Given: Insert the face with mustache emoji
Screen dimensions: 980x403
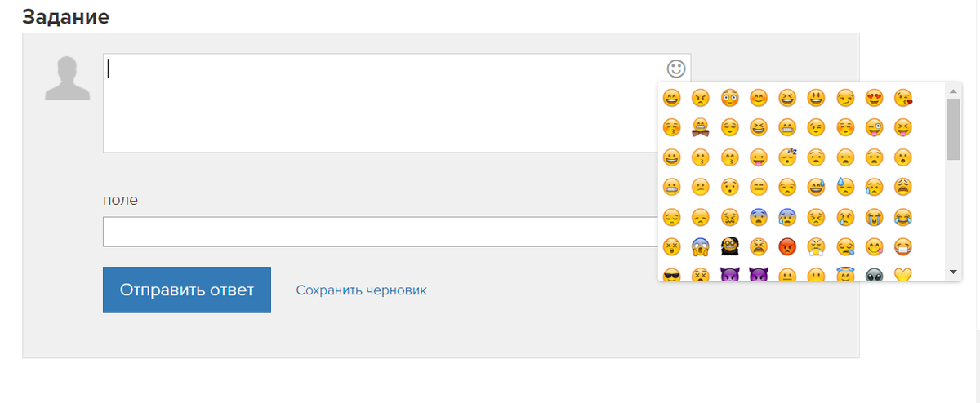Looking at the screenshot, I should click(700, 128).
